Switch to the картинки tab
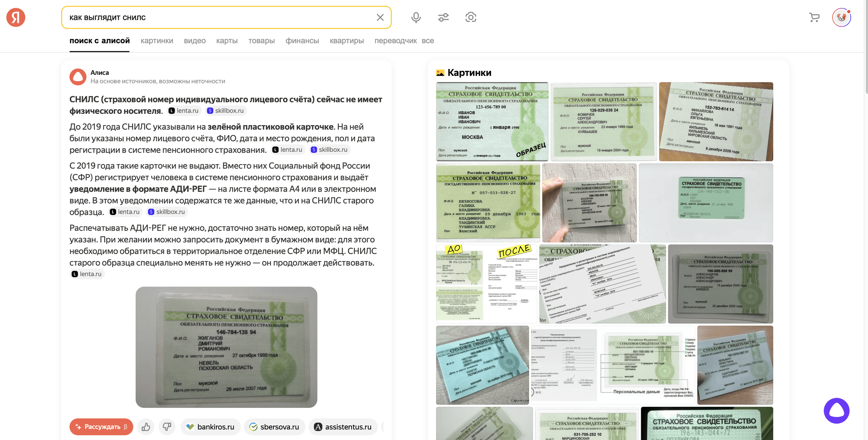868x440 pixels. point(157,41)
